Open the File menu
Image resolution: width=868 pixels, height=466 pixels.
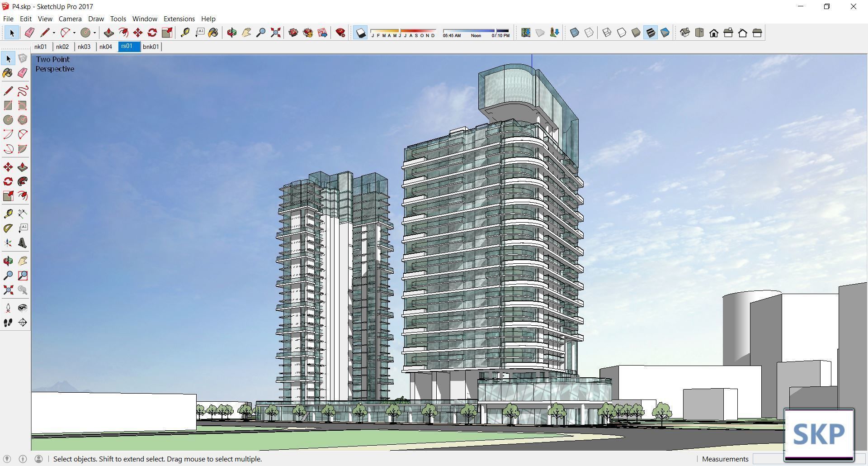(8, 19)
